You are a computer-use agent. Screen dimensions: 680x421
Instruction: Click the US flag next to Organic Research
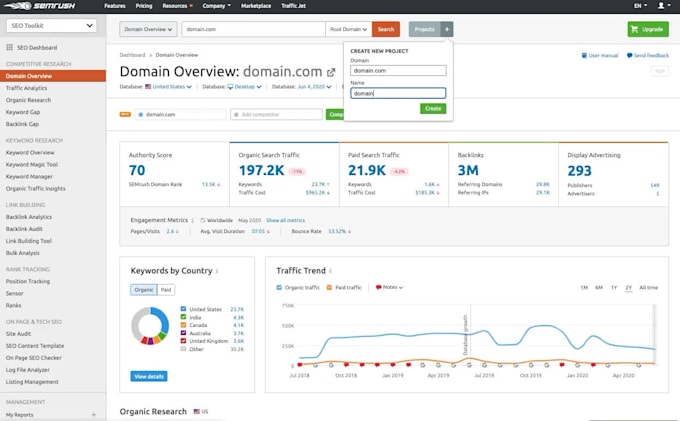pos(197,411)
